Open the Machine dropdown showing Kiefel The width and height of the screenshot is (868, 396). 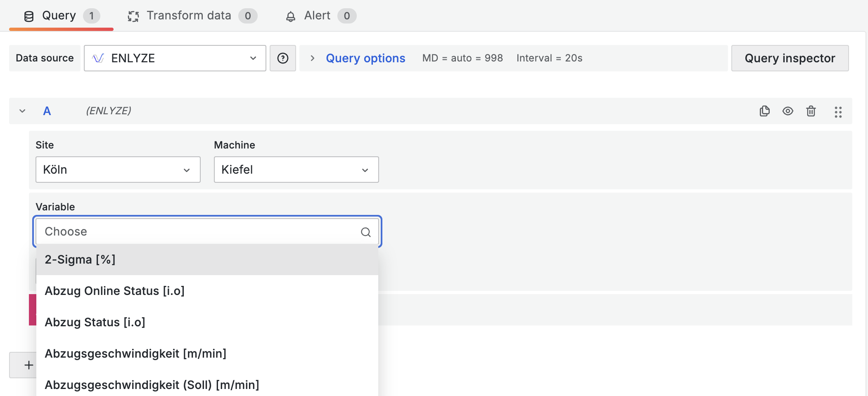pyautogui.click(x=296, y=170)
